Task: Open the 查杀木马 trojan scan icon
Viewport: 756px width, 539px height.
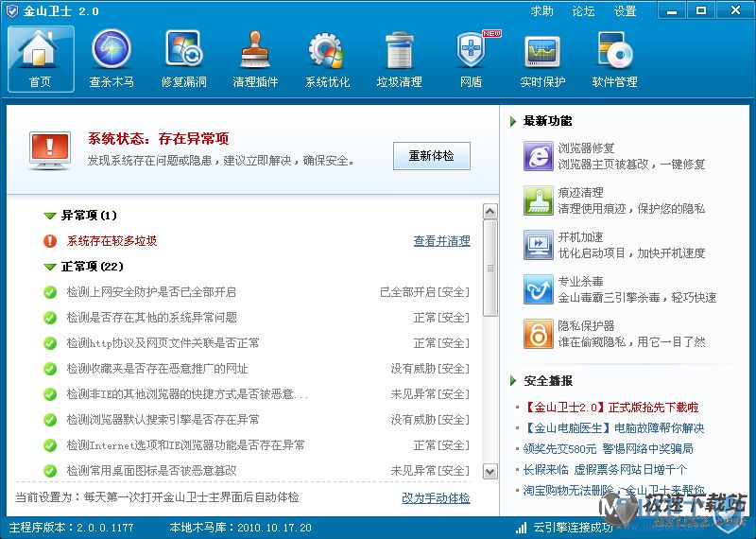Action: (112, 50)
